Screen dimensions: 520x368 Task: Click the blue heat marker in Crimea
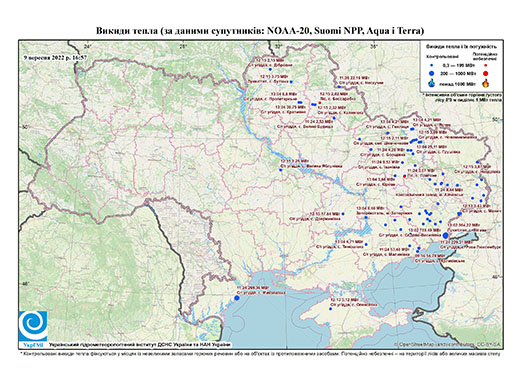[x=331, y=309]
